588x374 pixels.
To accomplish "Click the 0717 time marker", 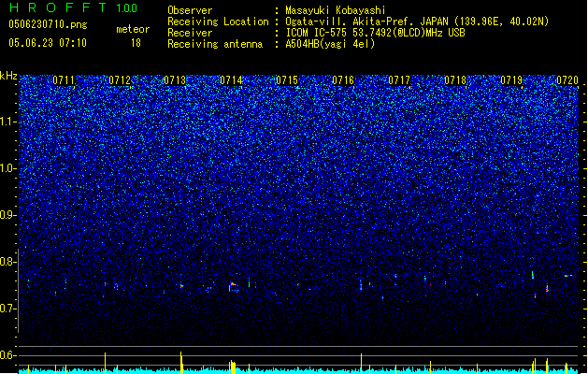I will tap(399, 80).
